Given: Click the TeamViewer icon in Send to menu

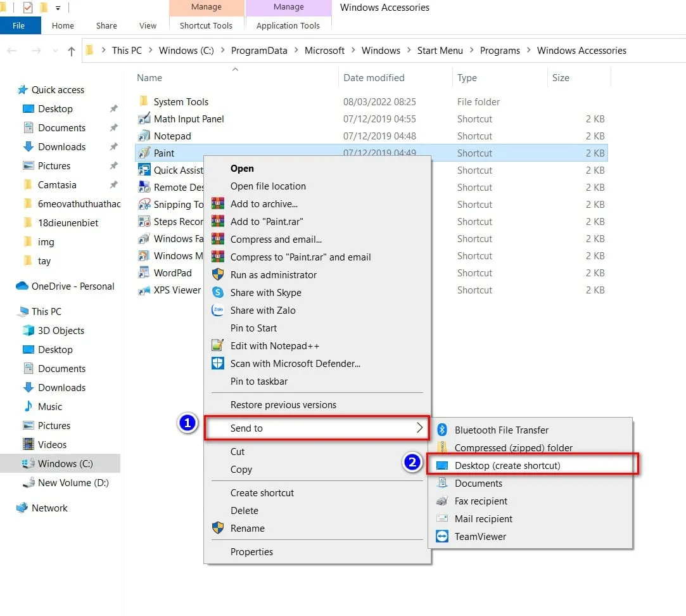Looking at the screenshot, I should (x=443, y=536).
